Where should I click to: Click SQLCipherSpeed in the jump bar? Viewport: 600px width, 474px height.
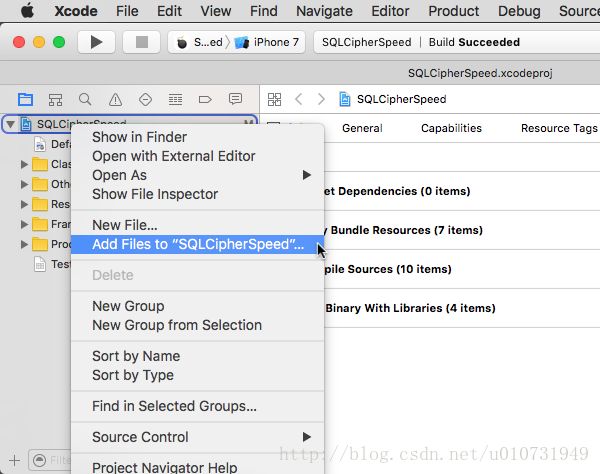coord(401,99)
